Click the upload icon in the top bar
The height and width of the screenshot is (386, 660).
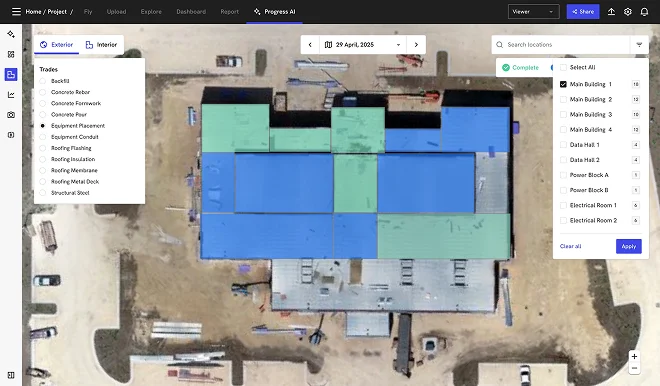pyautogui.click(x=611, y=12)
